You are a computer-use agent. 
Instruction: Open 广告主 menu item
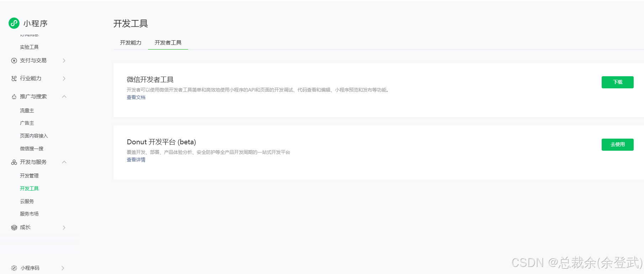27,123
